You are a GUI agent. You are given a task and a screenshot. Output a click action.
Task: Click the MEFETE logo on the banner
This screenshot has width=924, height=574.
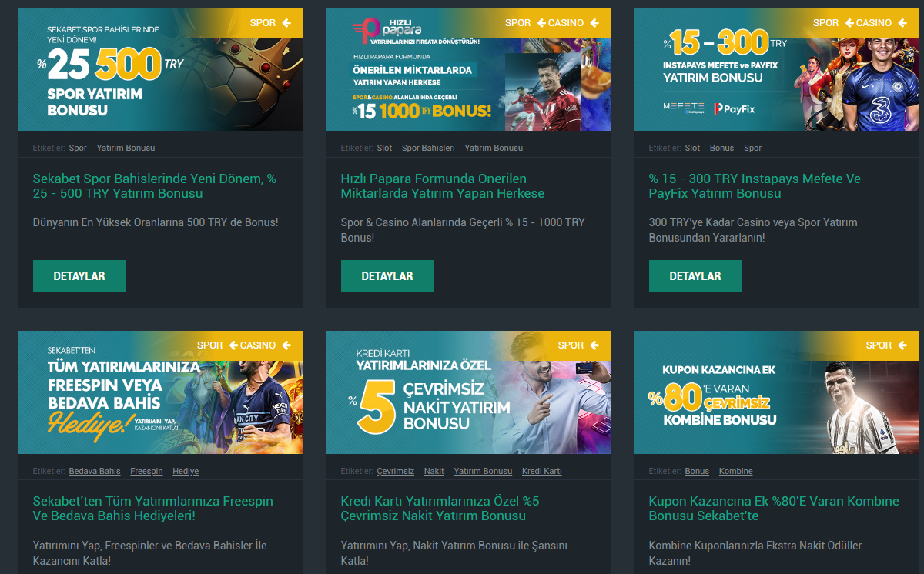[684, 108]
